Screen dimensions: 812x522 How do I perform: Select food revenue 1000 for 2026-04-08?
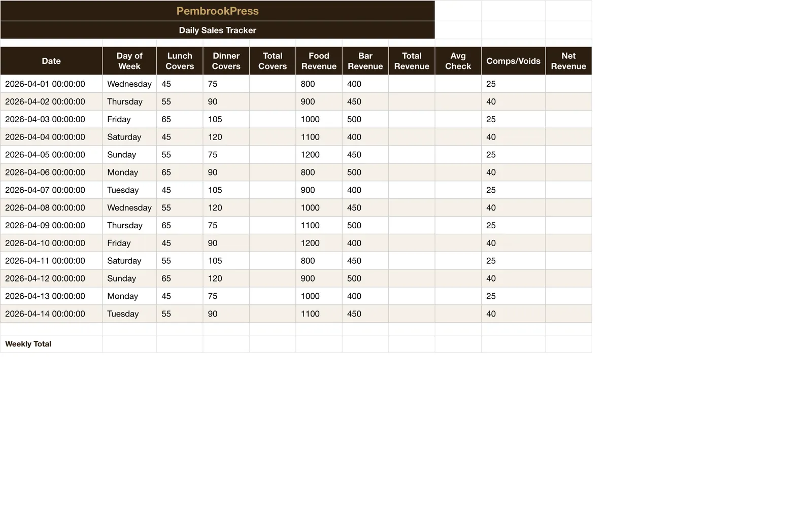click(319, 207)
